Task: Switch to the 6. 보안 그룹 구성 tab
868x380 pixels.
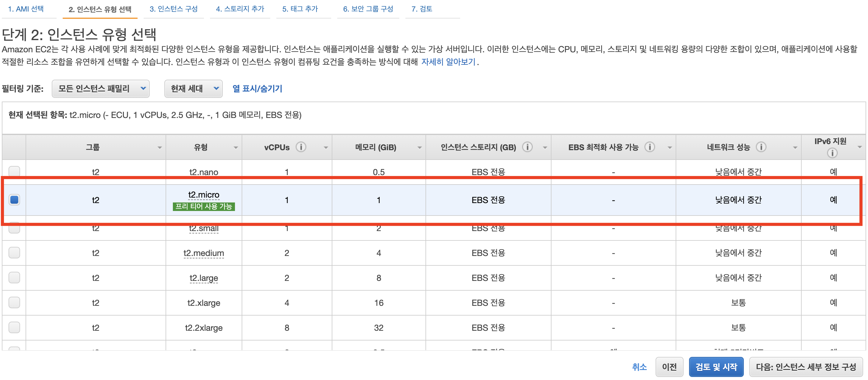Action: [368, 9]
